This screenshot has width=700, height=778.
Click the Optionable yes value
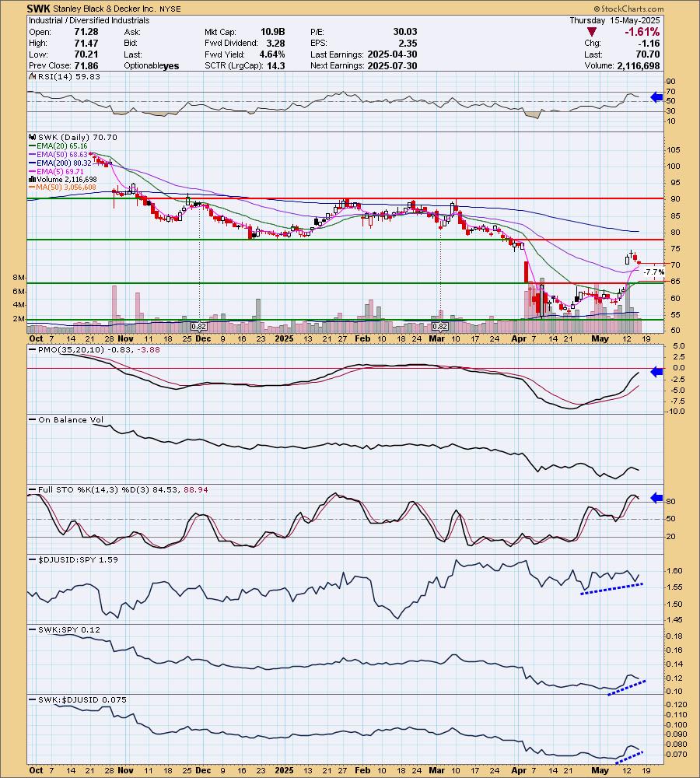(x=171, y=66)
